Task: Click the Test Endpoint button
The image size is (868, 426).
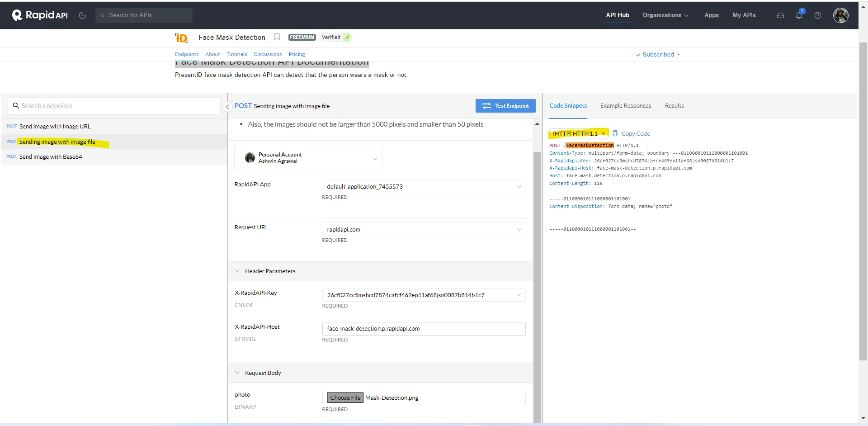Action: [x=505, y=106]
